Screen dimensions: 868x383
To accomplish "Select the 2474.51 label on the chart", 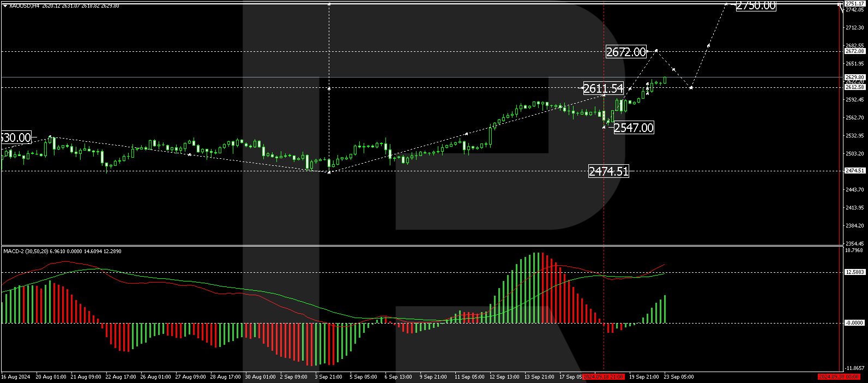I will [x=608, y=171].
